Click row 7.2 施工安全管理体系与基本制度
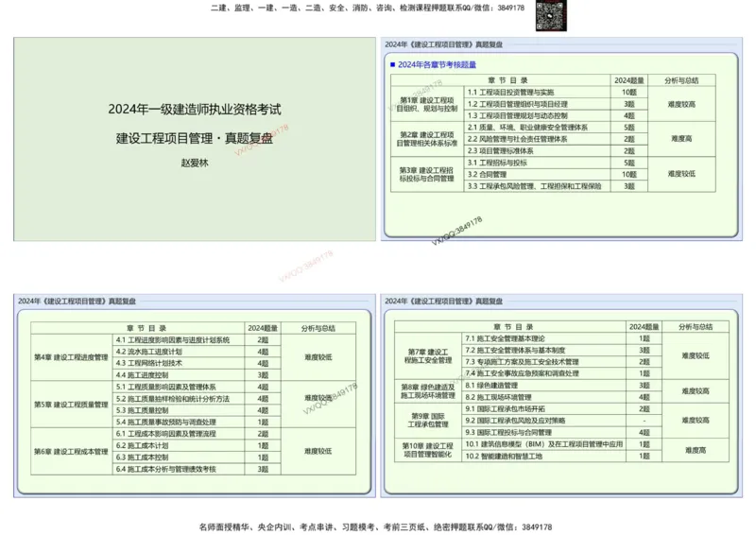The height and width of the screenshot is (535, 756). pos(544,350)
